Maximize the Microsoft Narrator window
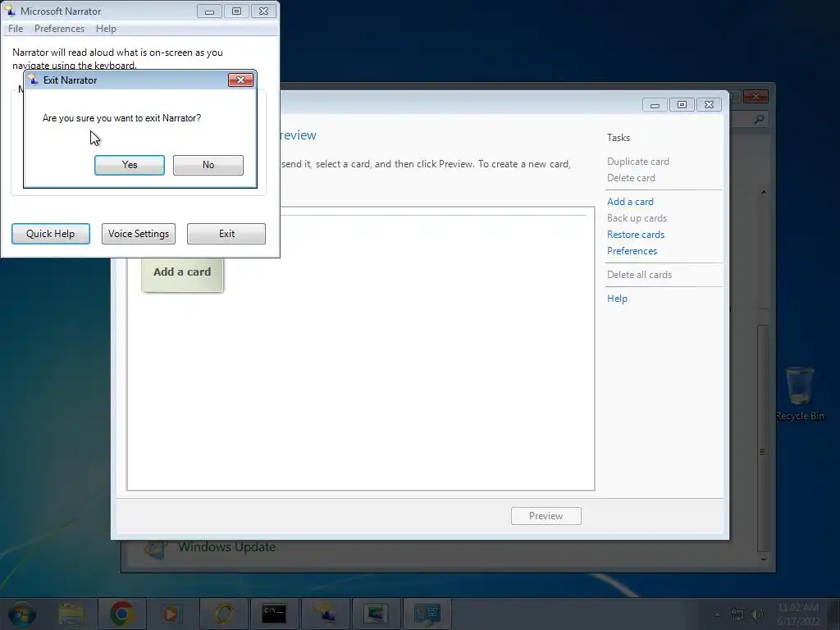This screenshot has width=840, height=630. (x=236, y=11)
